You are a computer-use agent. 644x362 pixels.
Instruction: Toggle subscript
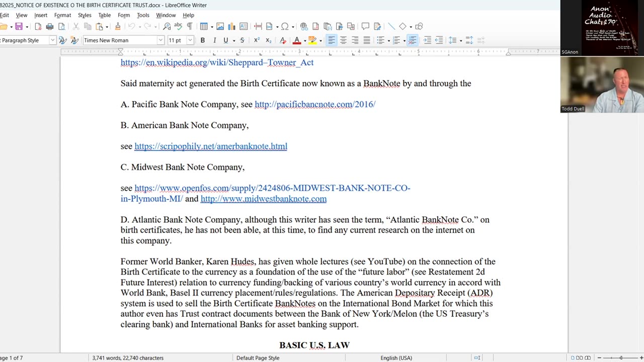point(268,40)
